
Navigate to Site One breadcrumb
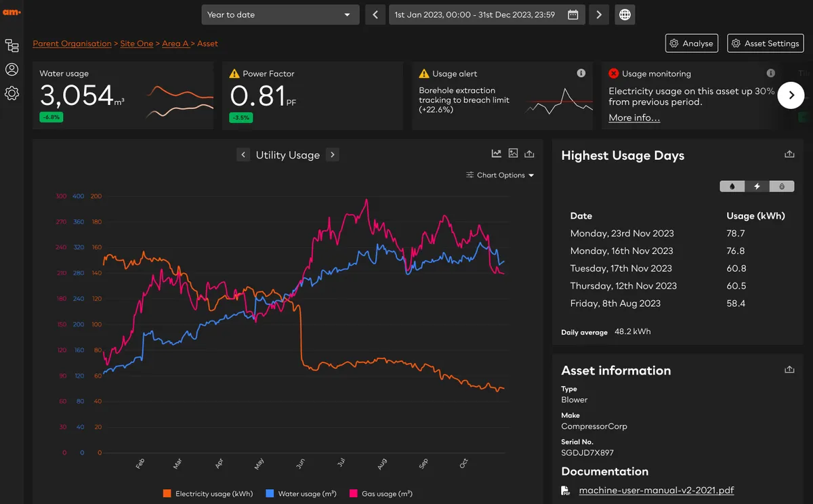(x=137, y=43)
